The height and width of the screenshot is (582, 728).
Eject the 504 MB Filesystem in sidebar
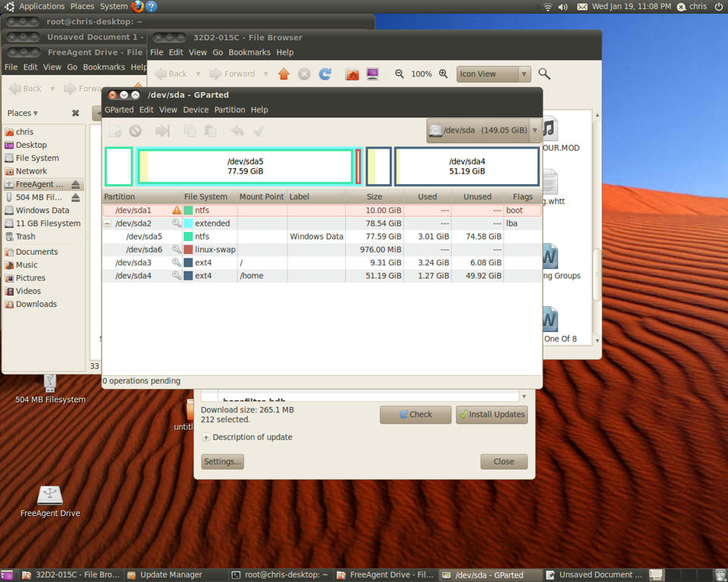click(76, 198)
